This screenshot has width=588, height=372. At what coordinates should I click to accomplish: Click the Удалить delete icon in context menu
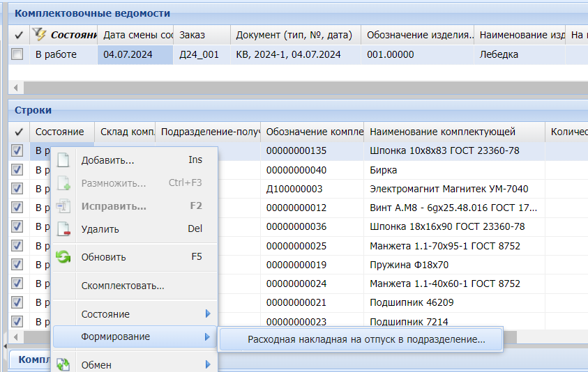[63, 228]
